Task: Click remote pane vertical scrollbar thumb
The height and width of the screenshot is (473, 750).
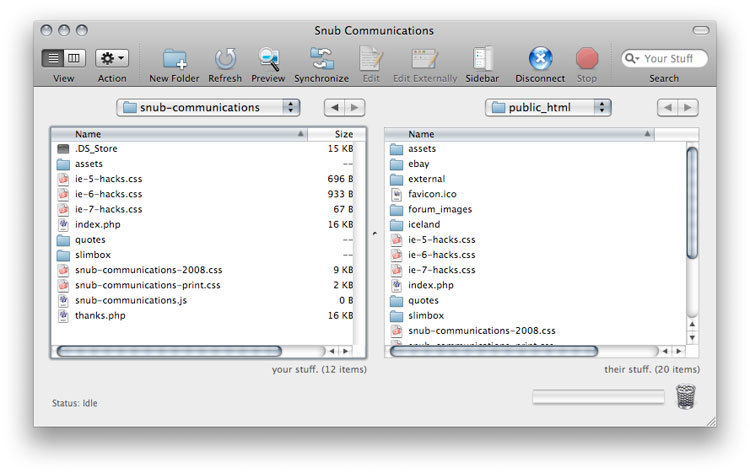Action: pyautogui.click(x=692, y=203)
